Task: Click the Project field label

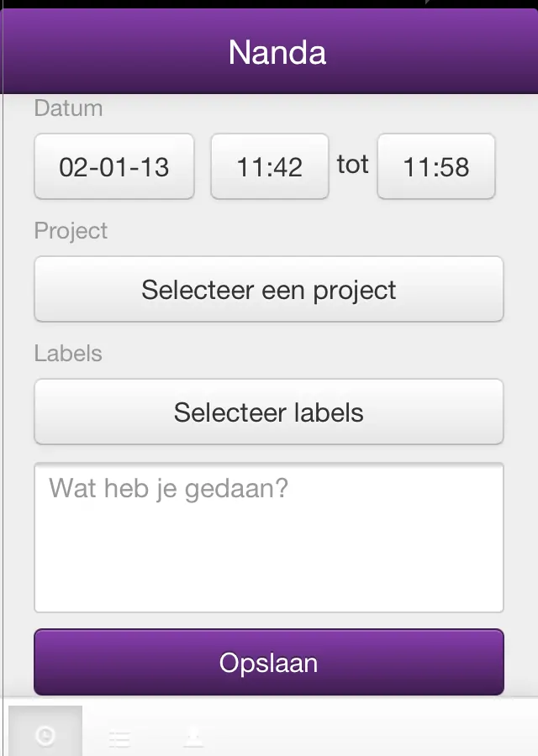Action: 71,230
